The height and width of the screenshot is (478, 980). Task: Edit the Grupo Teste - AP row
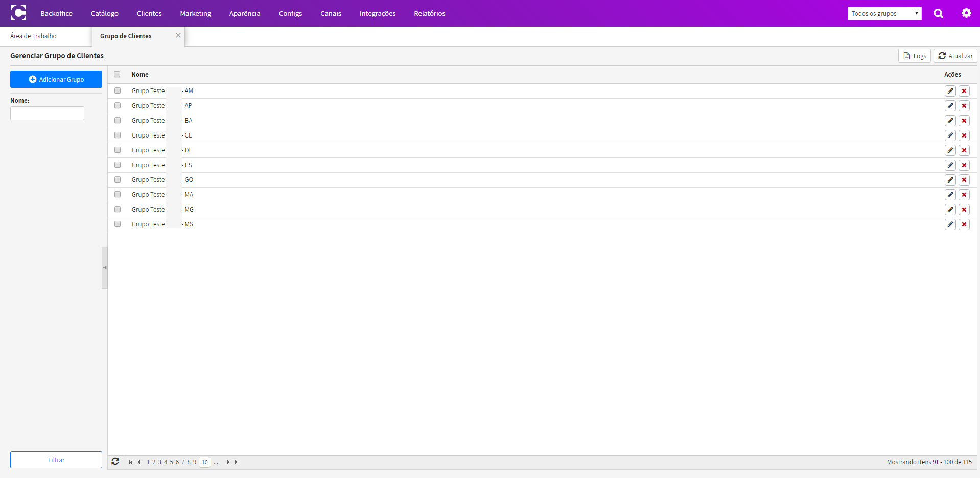[950, 106]
